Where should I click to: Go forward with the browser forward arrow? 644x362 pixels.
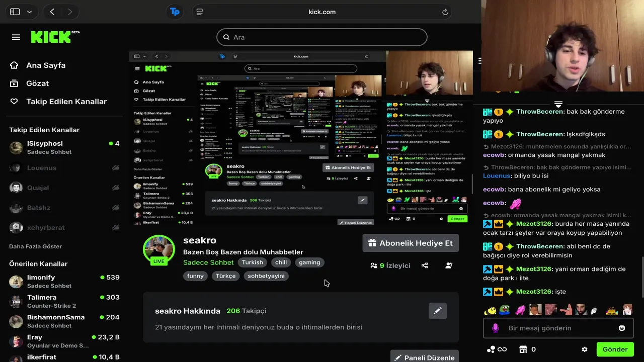pyautogui.click(x=69, y=12)
